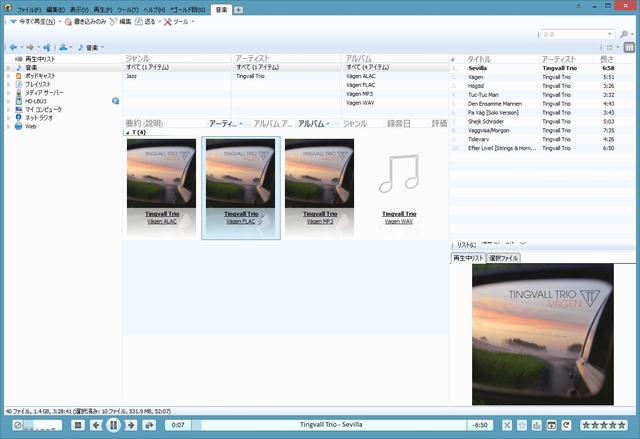Toggle the repeat button in player bar
640x439 pixels.
(566, 425)
